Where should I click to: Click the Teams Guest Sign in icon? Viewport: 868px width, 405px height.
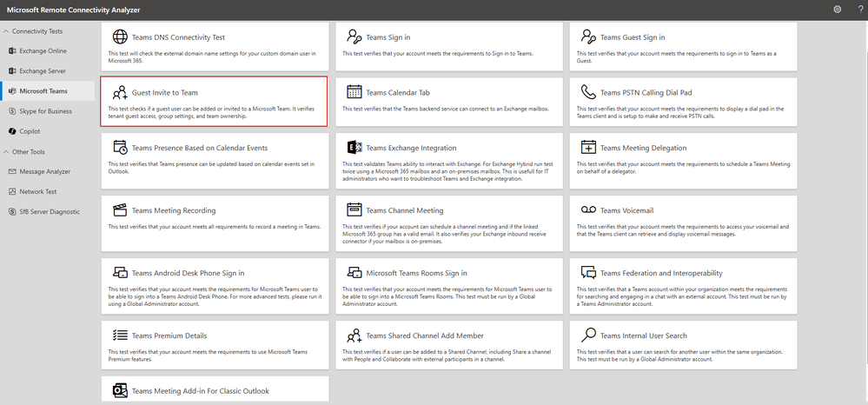coord(588,37)
